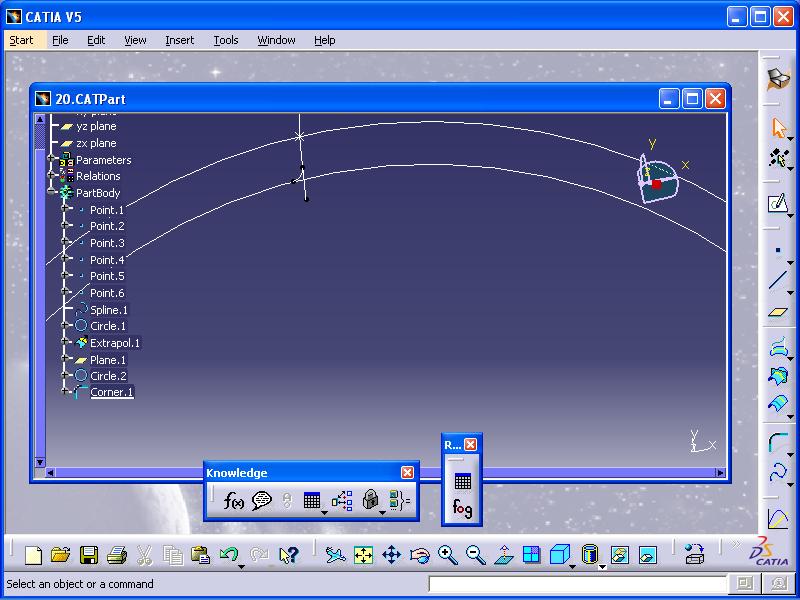Open the Insert menu
Screen dimensions: 800x600
pyautogui.click(x=180, y=40)
